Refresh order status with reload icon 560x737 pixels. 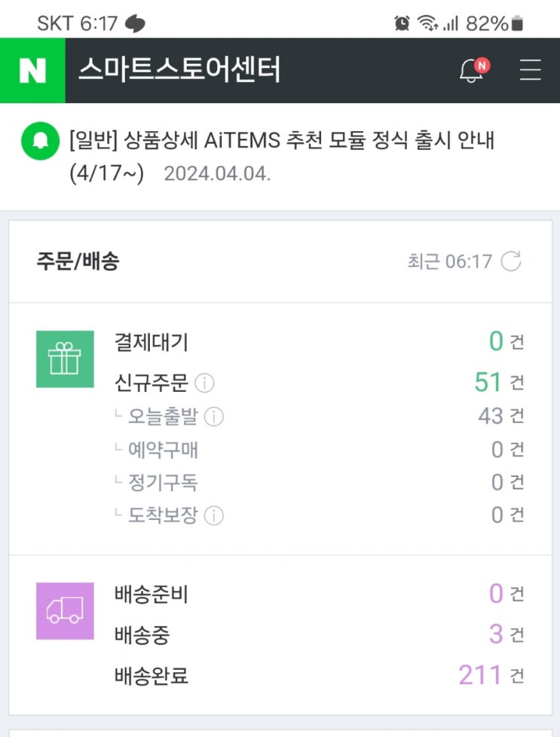[x=511, y=261]
